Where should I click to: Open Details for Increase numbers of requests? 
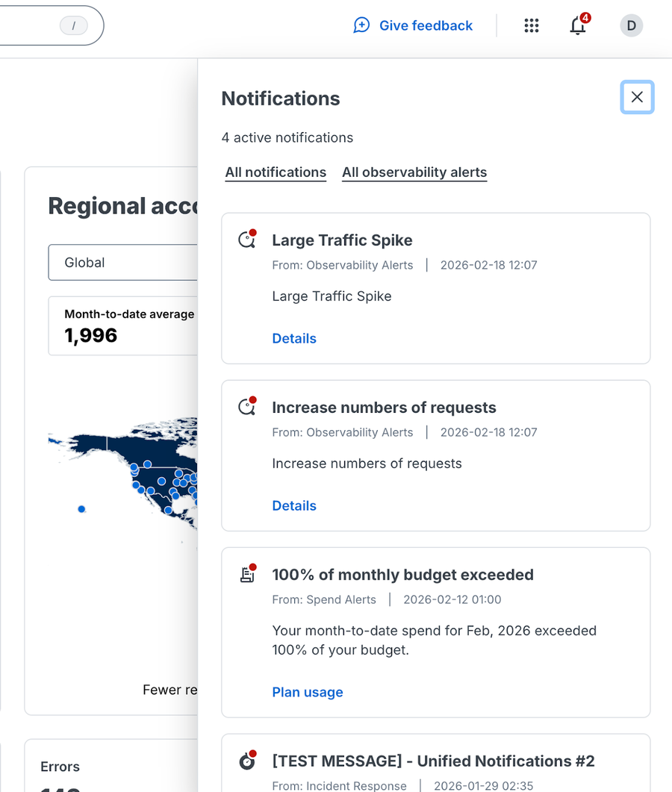tap(294, 505)
